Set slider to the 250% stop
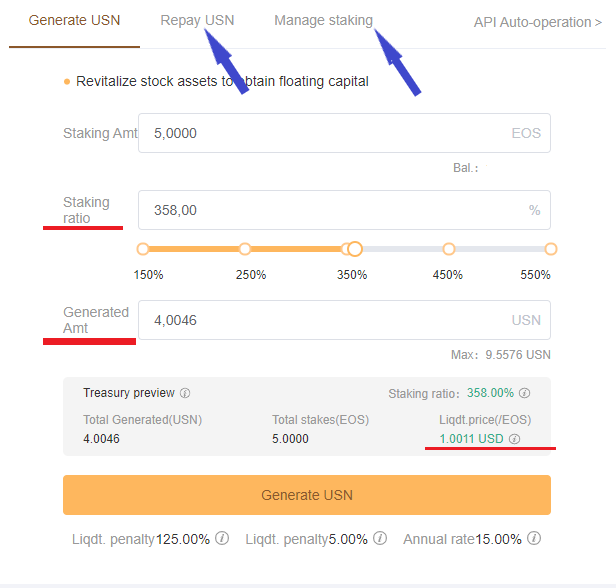Viewport: 616px width, 588px height. [x=245, y=249]
